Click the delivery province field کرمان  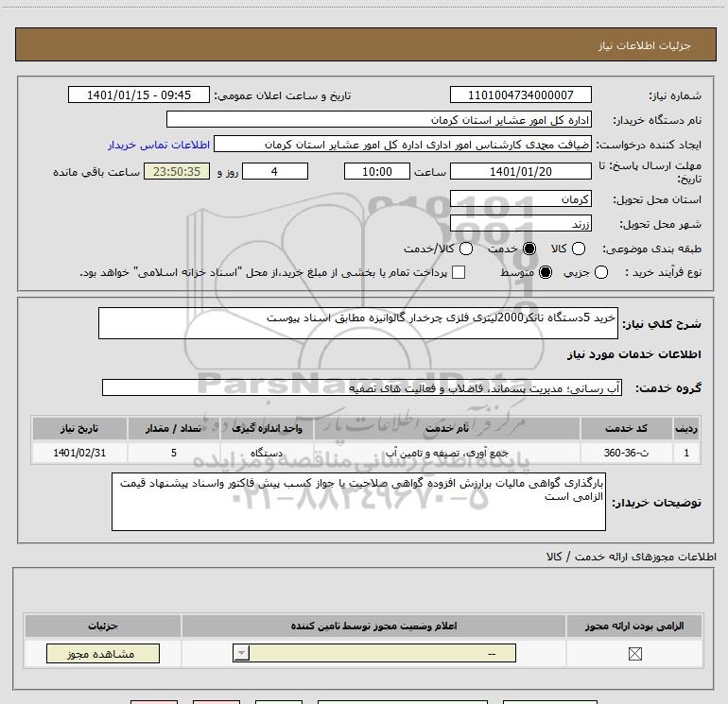coord(520,199)
